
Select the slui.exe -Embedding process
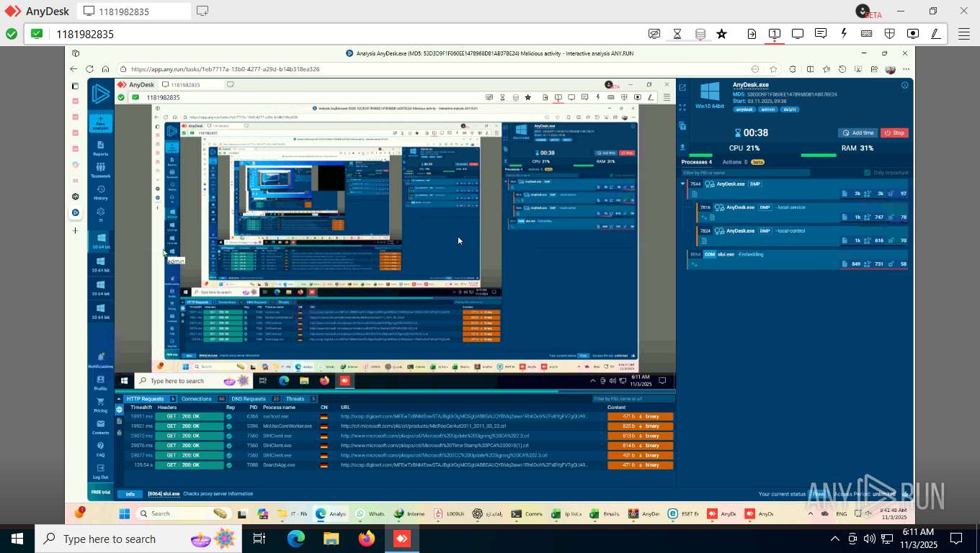point(798,259)
